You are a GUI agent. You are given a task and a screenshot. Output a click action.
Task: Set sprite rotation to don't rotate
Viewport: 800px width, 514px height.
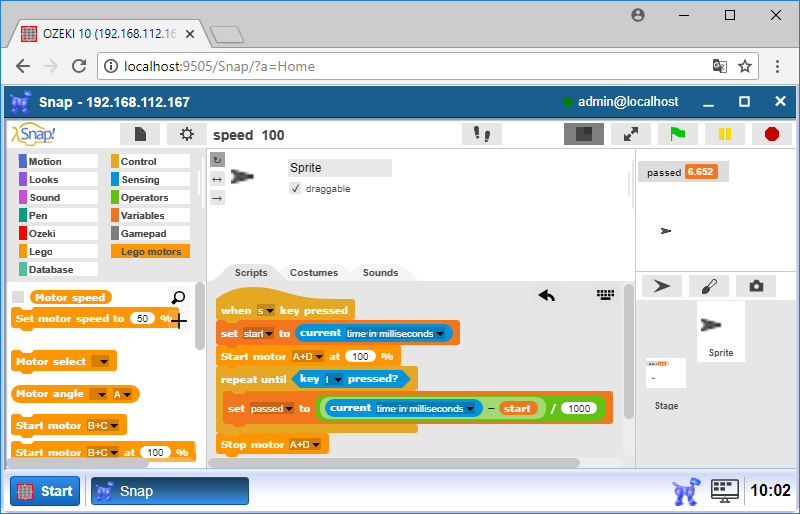point(217,198)
